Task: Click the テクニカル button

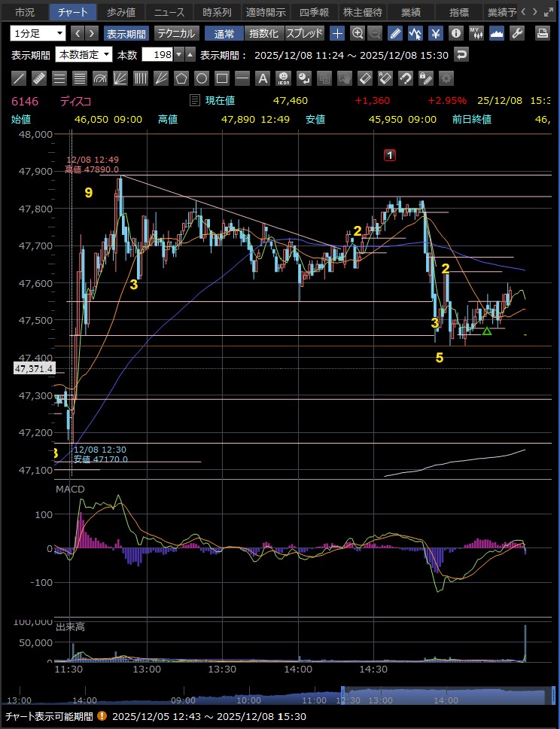Action: [177, 33]
